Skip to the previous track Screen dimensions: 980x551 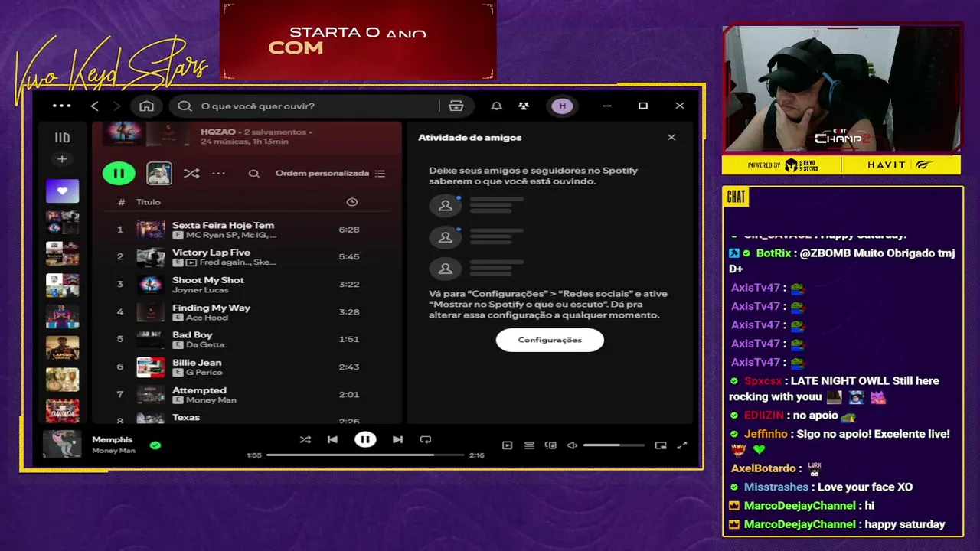pyautogui.click(x=332, y=439)
